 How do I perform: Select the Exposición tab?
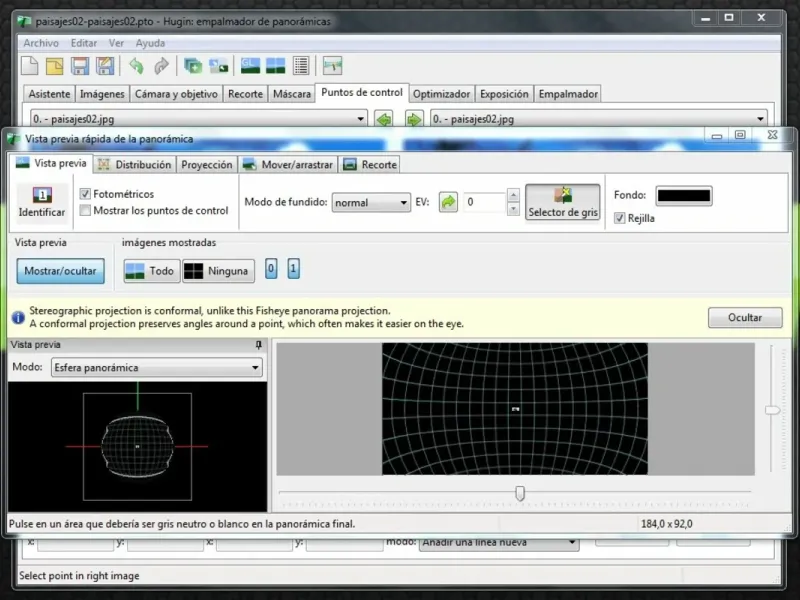[504, 94]
